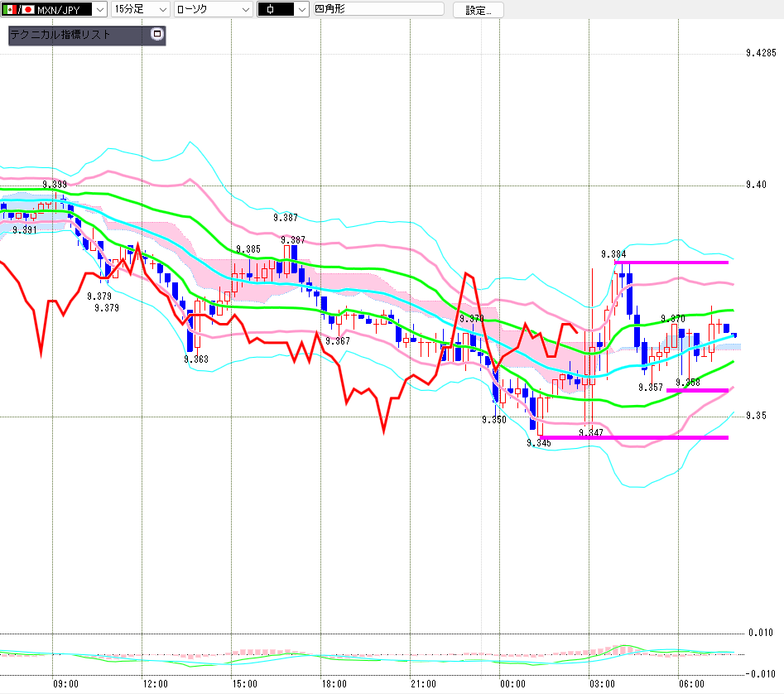Image resolution: width=784 pixels, height=694 pixels.
Task: Click the 9.4285 top price axis label
Action: tap(761, 53)
